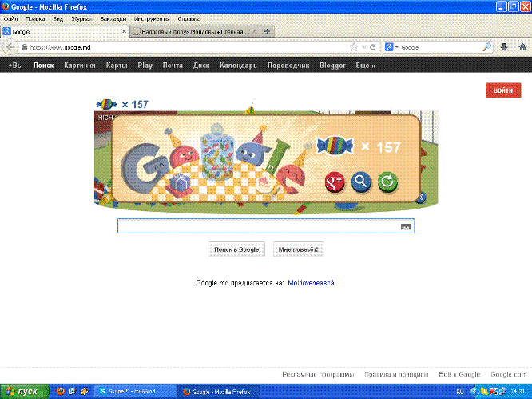Open the Файл menu

click(10, 19)
